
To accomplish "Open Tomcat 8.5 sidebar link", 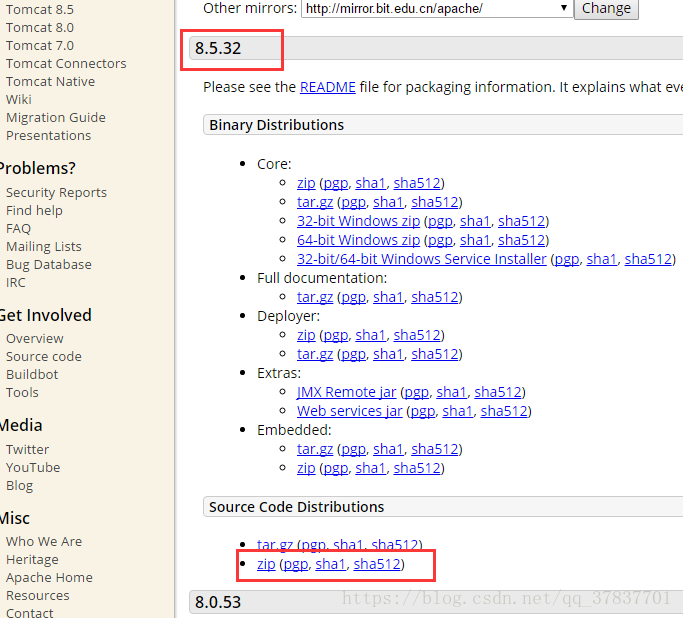I will pyautogui.click(x=40, y=10).
